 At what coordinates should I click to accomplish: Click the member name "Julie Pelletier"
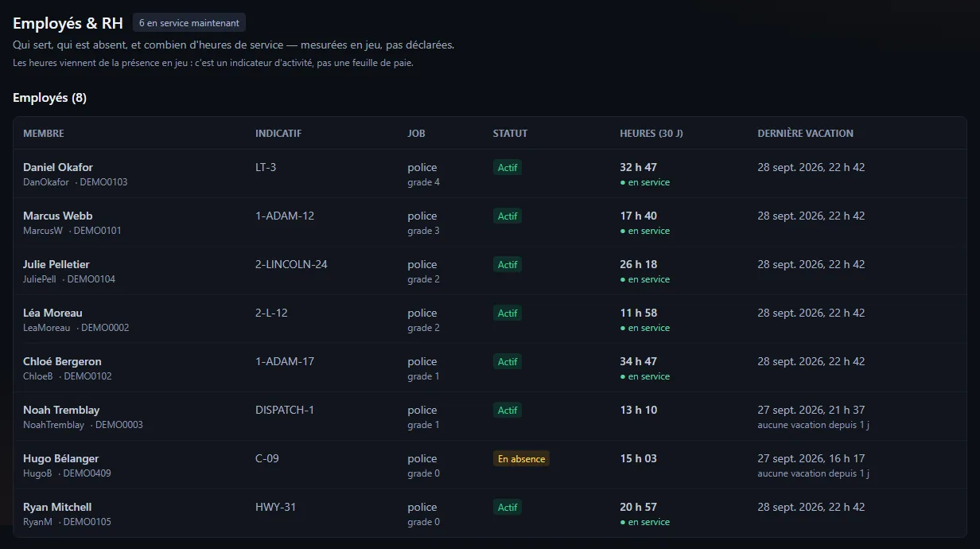click(x=56, y=264)
